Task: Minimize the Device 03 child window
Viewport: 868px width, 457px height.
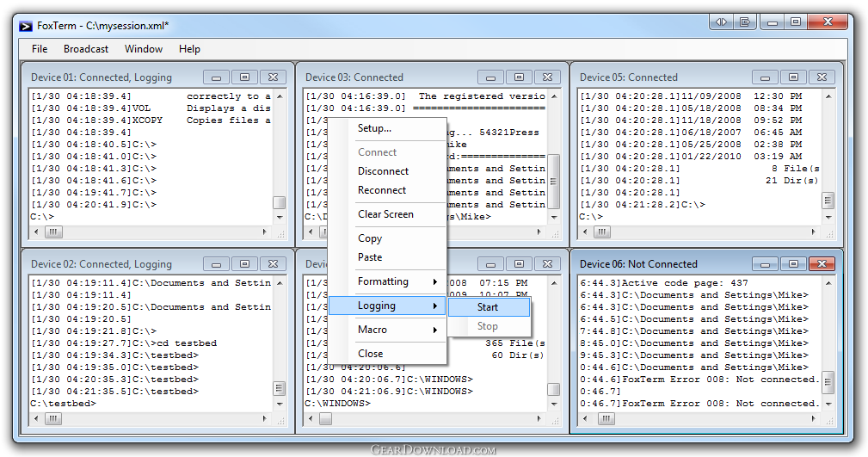Action: (491, 77)
